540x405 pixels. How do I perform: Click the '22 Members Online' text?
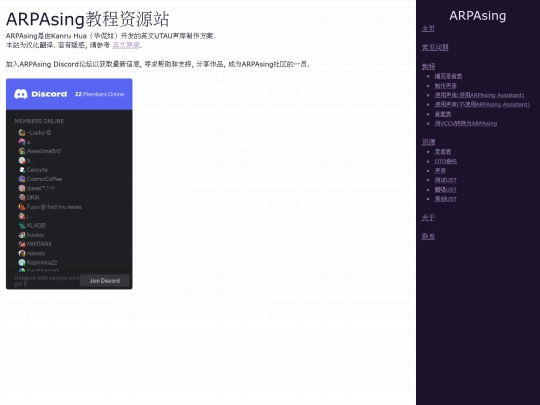(x=100, y=94)
